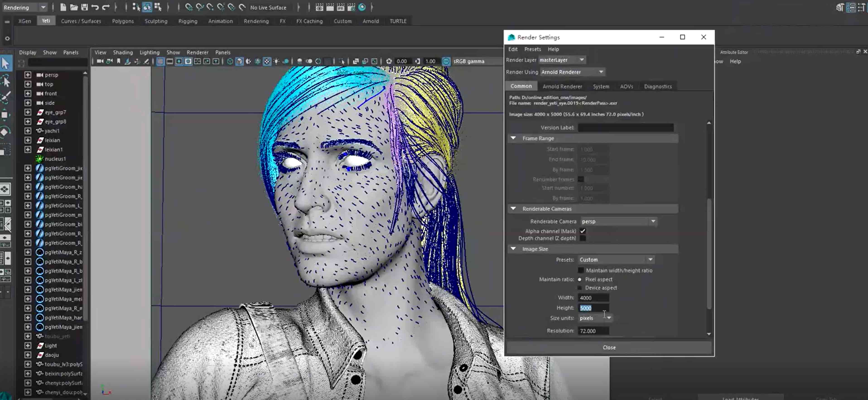Select Pixel aspect radio button

click(x=580, y=279)
